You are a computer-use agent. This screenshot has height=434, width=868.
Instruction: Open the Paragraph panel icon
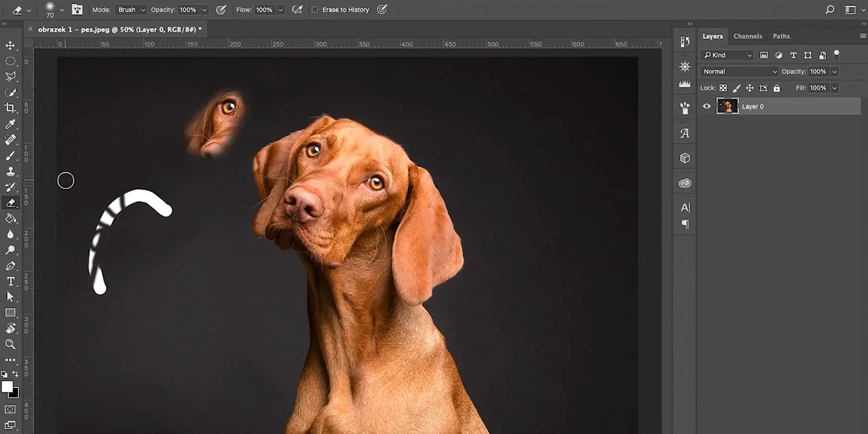[x=685, y=224]
